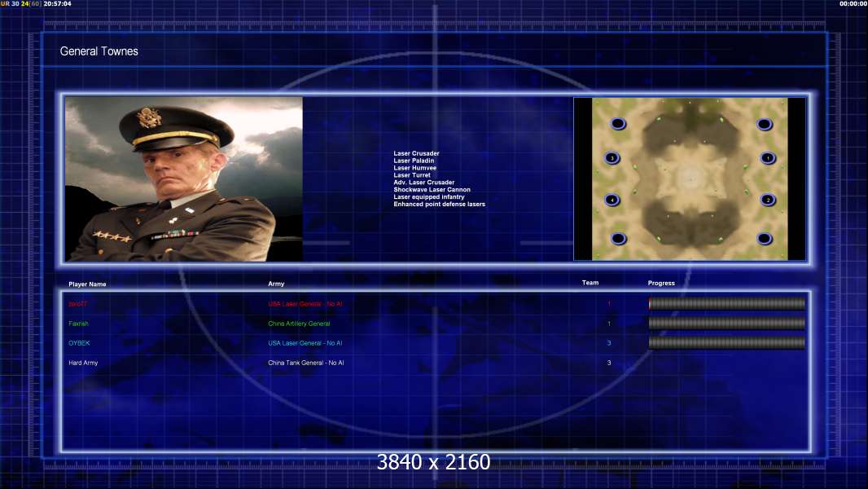
Task: Click OYBEK's loading progress bar
Action: 727,343
